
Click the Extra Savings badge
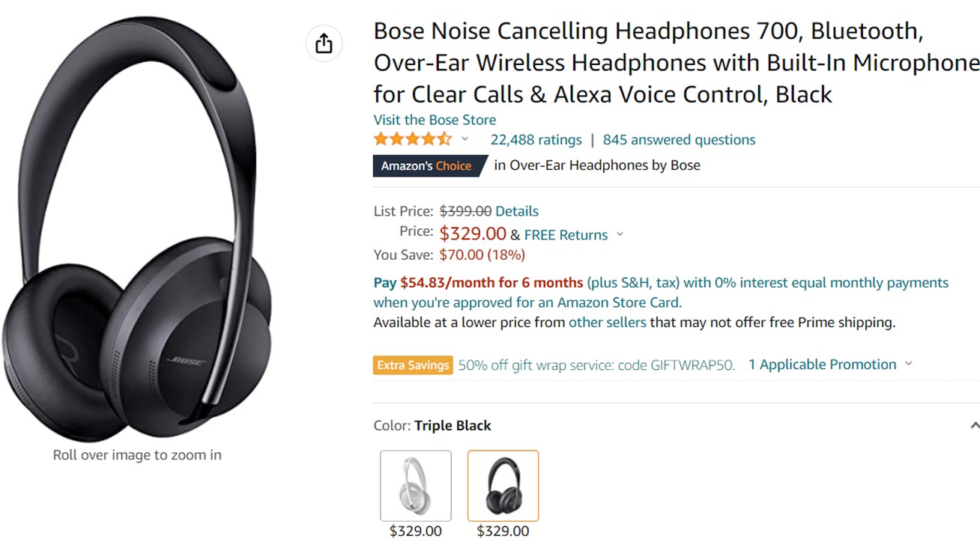pyautogui.click(x=413, y=365)
